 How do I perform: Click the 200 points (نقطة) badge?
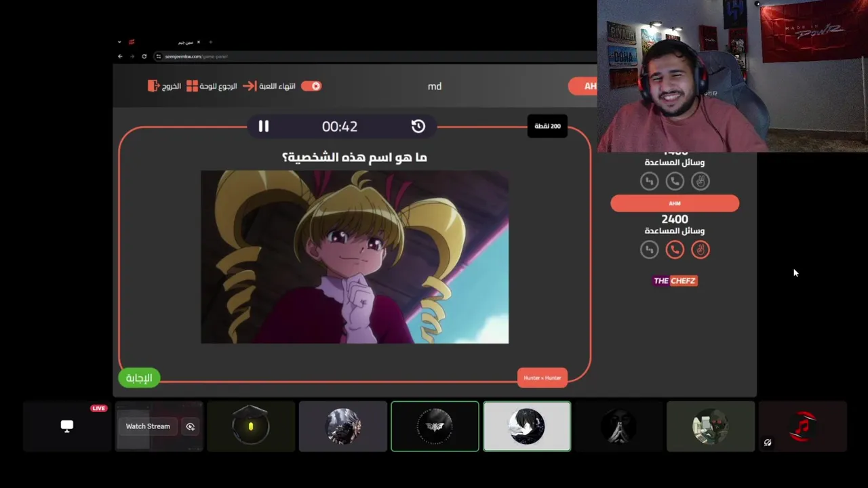coord(547,126)
